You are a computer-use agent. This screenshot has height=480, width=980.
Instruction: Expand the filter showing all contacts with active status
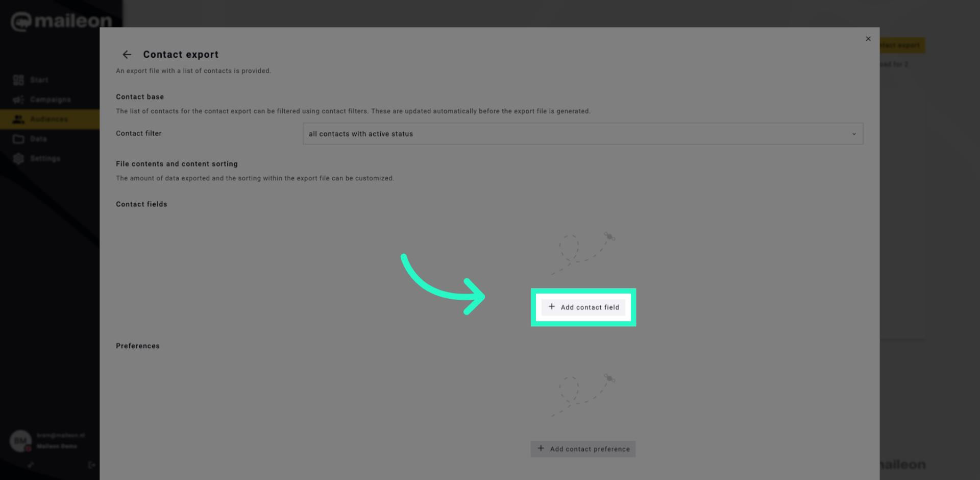583,133
